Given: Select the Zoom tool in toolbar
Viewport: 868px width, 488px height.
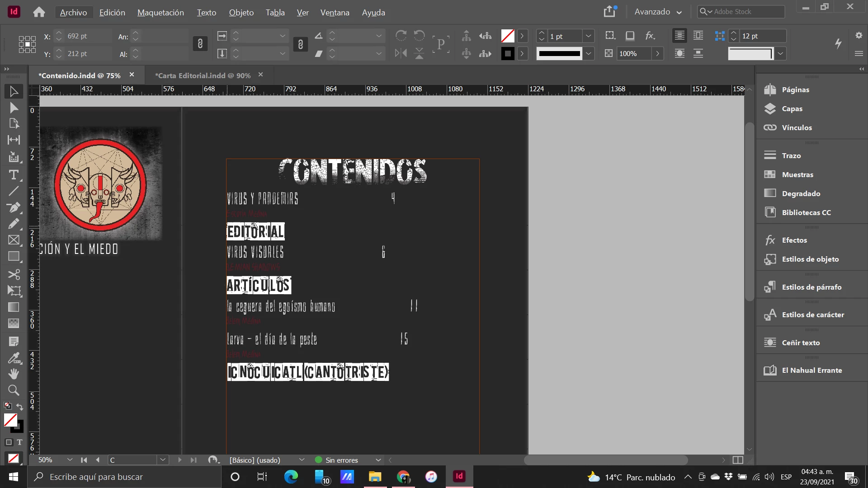Looking at the screenshot, I should pyautogui.click(x=14, y=390).
